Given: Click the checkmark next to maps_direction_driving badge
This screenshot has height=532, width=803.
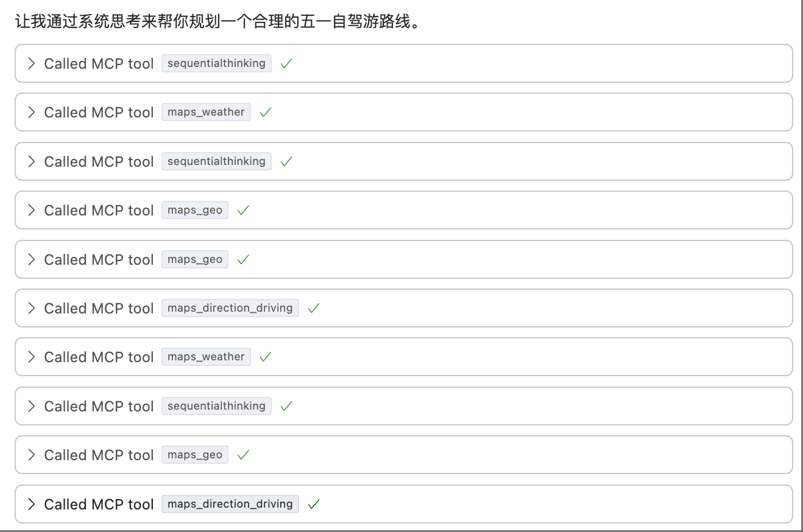Looking at the screenshot, I should click(313, 308).
